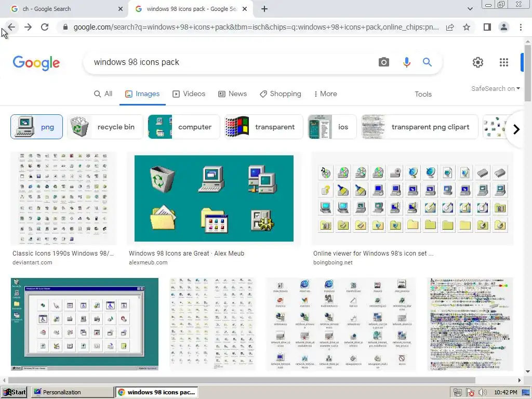Select the Images tab
Image resolution: width=532 pixels, height=399 pixels.
point(142,94)
